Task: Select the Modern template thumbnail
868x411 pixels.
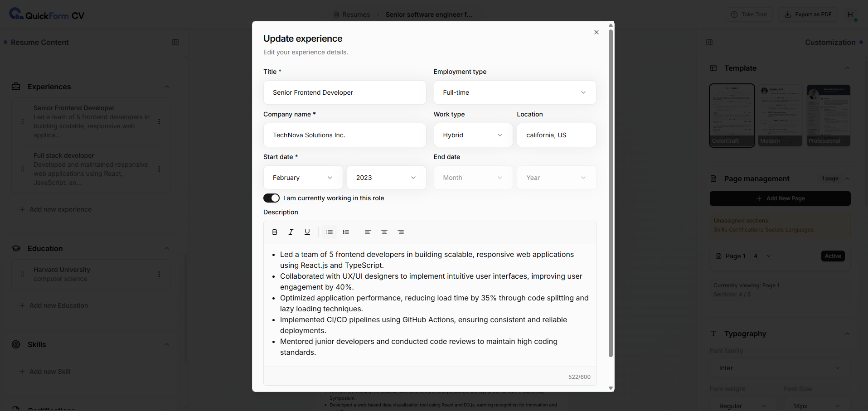Action: tap(780, 115)
